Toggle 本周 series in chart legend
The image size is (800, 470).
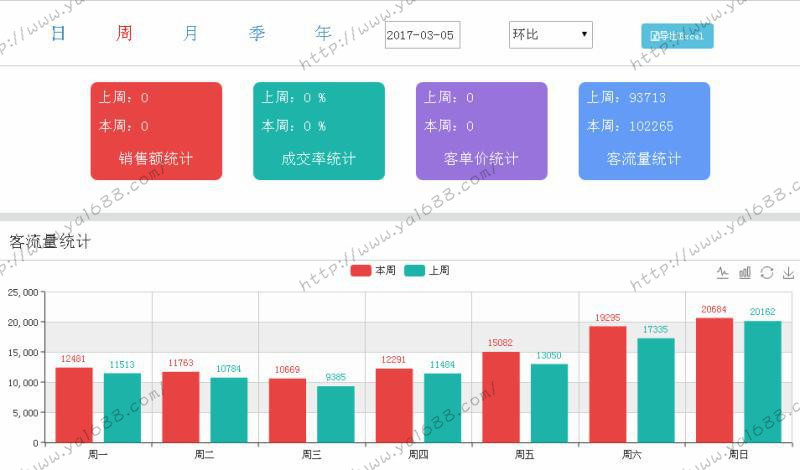pos(374,270)
